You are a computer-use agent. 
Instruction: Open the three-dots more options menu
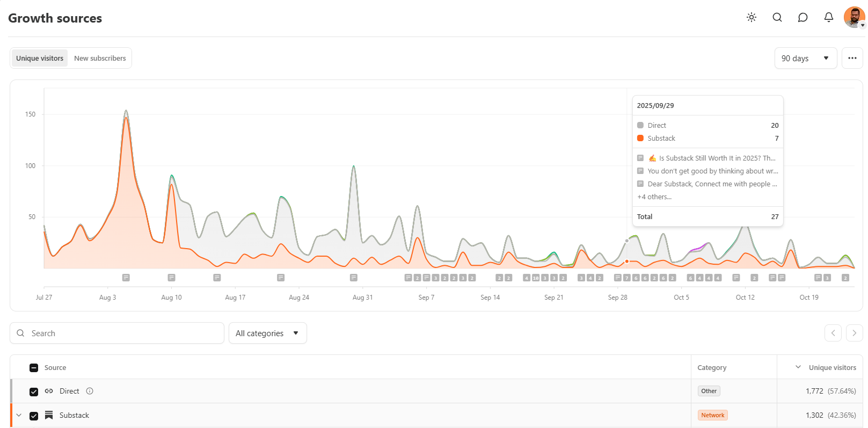point(852,58)
